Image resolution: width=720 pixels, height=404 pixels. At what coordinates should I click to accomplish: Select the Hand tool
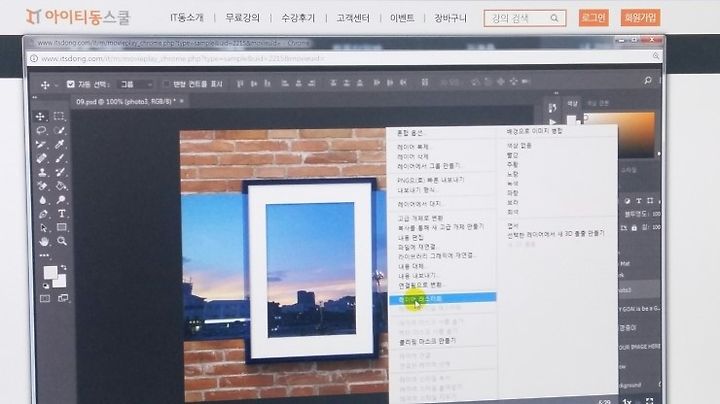44,241
